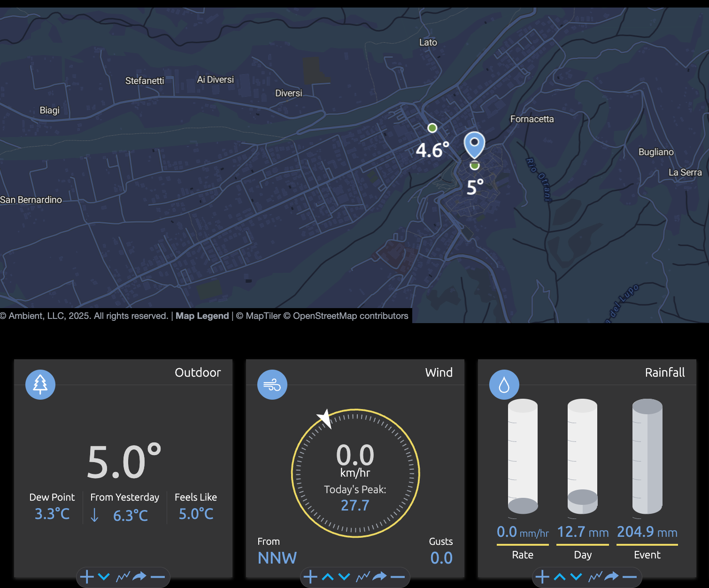Viewport: 709px width, 588px height.
Task: Share the Wind tile
Action: [379, 576]
